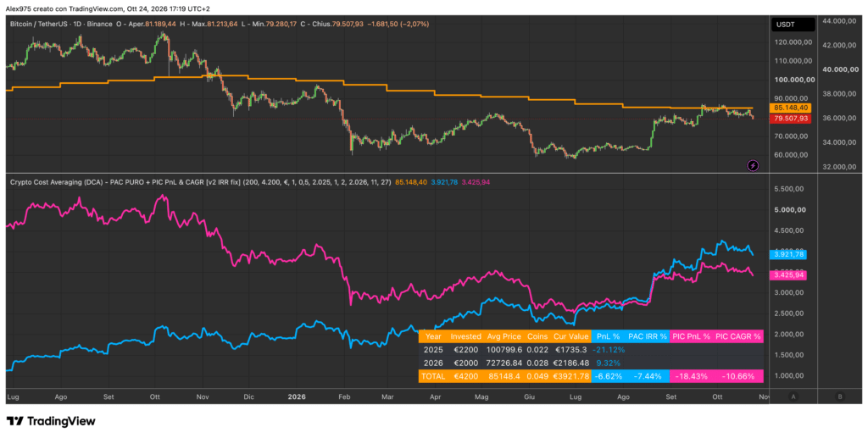This screenshot has height=438, width=868.
Task: Select the 2026 row year cell in table
Action: [x=433, y=363]
